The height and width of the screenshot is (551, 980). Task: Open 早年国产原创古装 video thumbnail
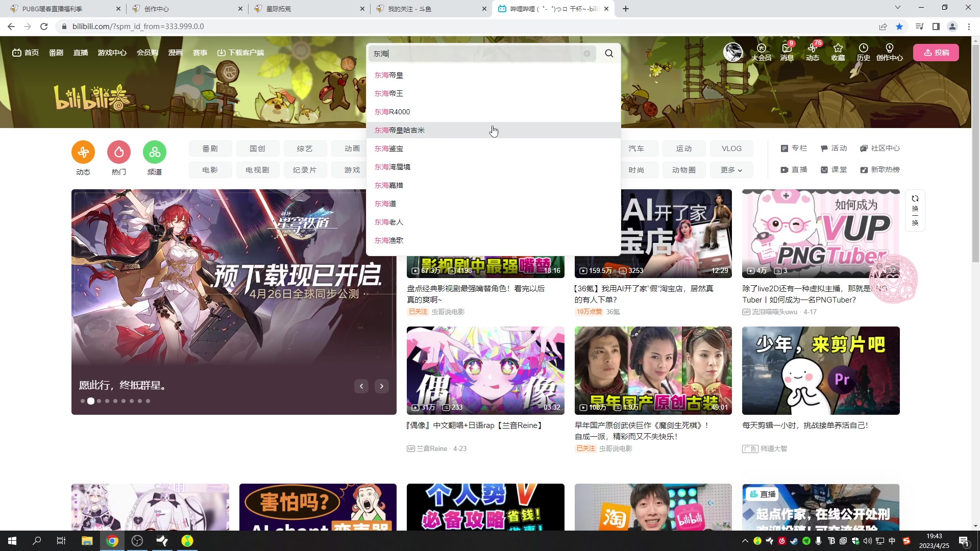[x=653, y=370]
